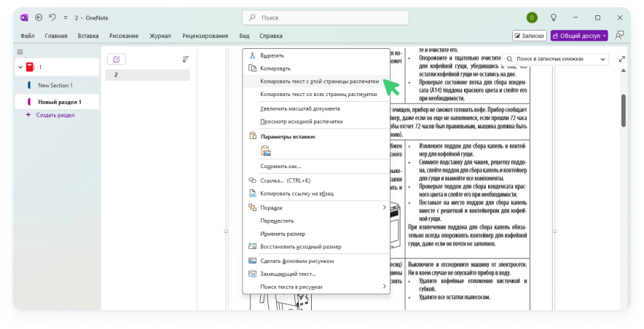Viewport: 644px width, 329px height.
Task: Open the Quick Access Toolbar customize arrow
Action: tap(66, 17)
